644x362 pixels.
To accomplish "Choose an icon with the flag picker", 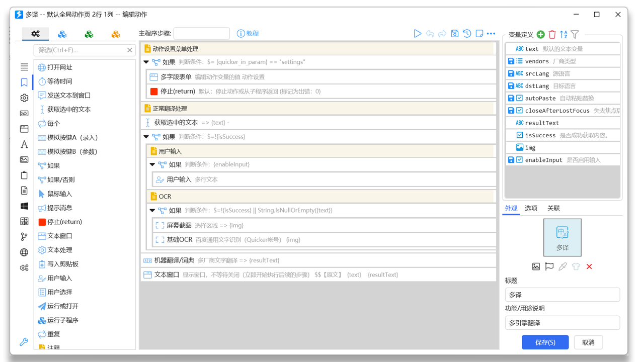I will click(549, 266).
